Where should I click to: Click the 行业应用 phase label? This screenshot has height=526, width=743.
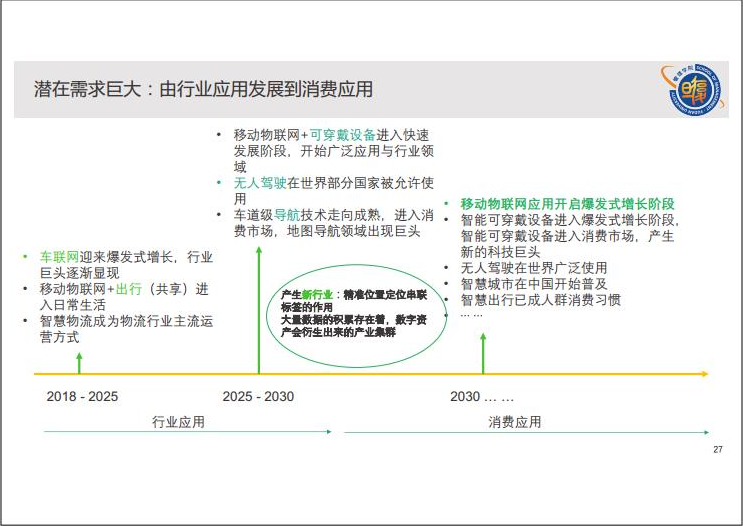178,422
